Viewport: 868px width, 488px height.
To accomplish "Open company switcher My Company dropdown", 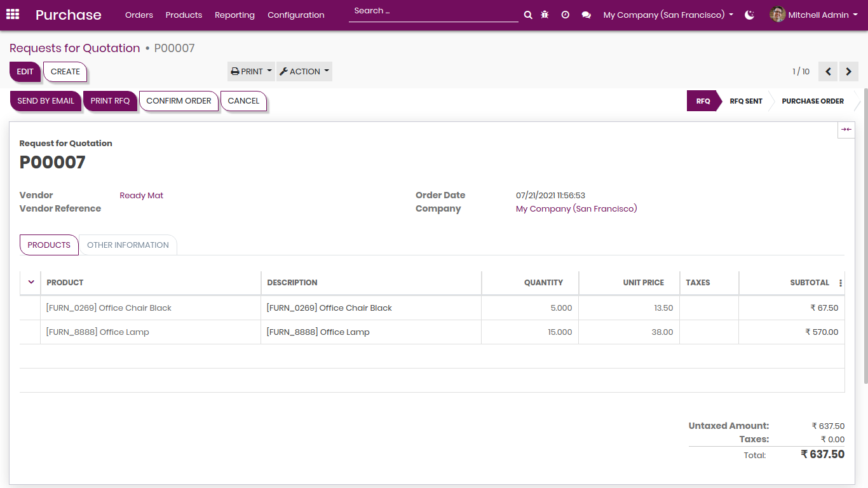I will point(668,15).
